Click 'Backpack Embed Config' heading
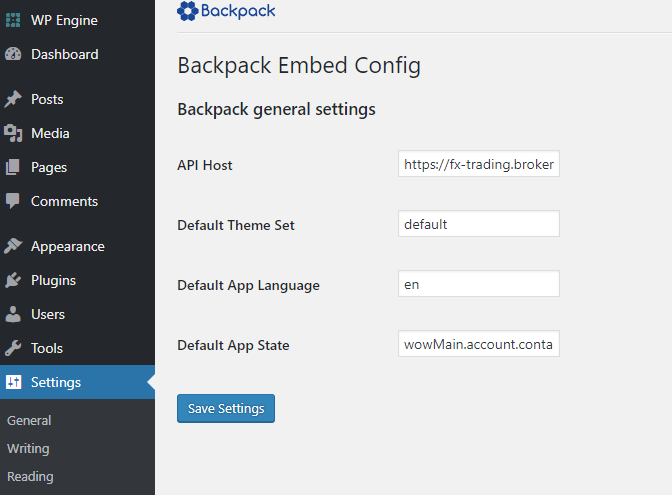Viewport: 672px width, 495px height. tap(299, 66)
